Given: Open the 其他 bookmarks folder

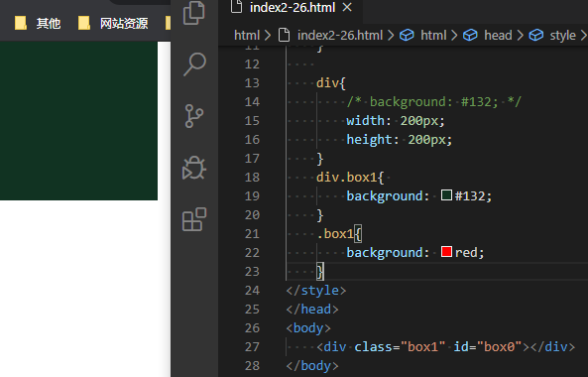Looking at the screenshot, I should 38,23.
